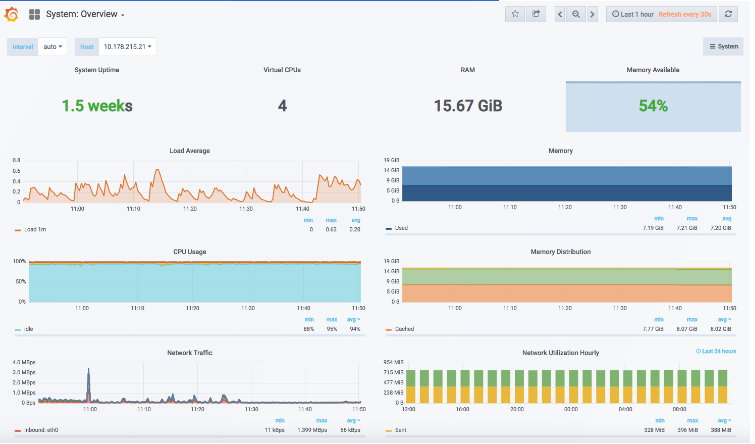The width and height of the screenshot is (755, 444).
Task: Toggle the Sent series legend entry
Action: click(401, 431)
